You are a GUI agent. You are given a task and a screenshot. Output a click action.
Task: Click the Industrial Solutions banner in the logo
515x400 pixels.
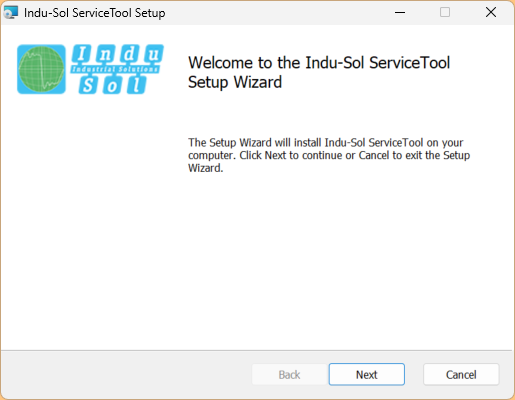[x=115, y=69]
